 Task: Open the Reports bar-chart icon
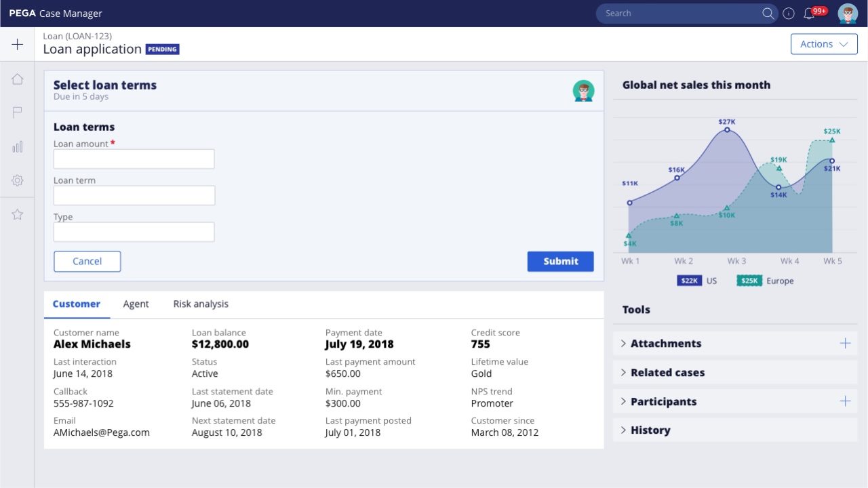coord(17,146)
